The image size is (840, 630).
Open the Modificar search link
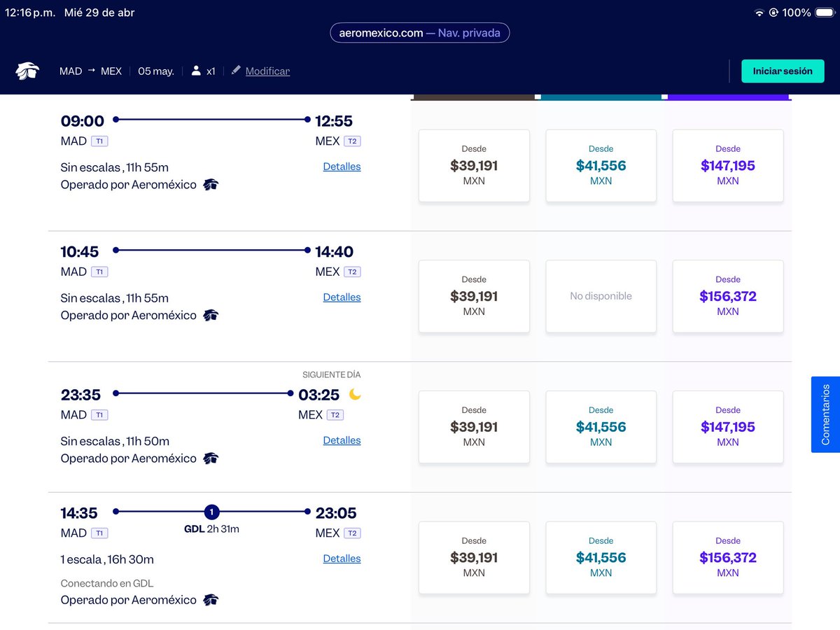pos(267,71)
